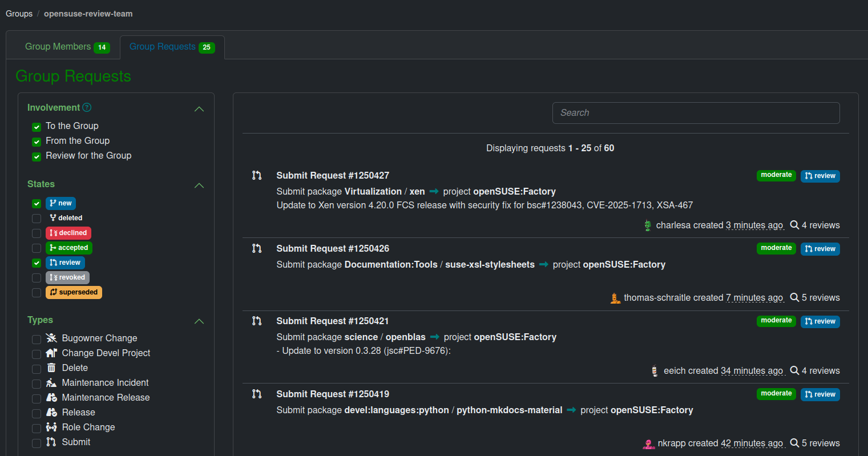868x456 pixels.
Task: Collapse the States filter section
Action: [199, 185]
